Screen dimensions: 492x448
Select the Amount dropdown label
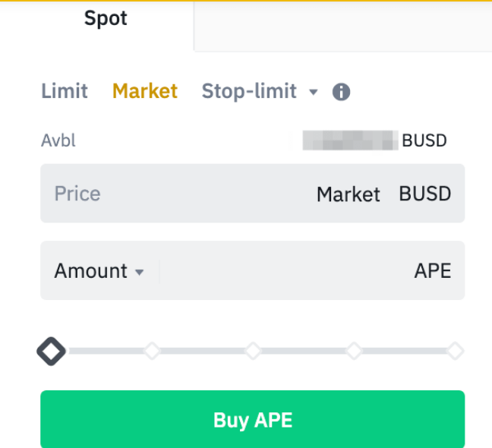pyautogui.click(x=90, y=271)
